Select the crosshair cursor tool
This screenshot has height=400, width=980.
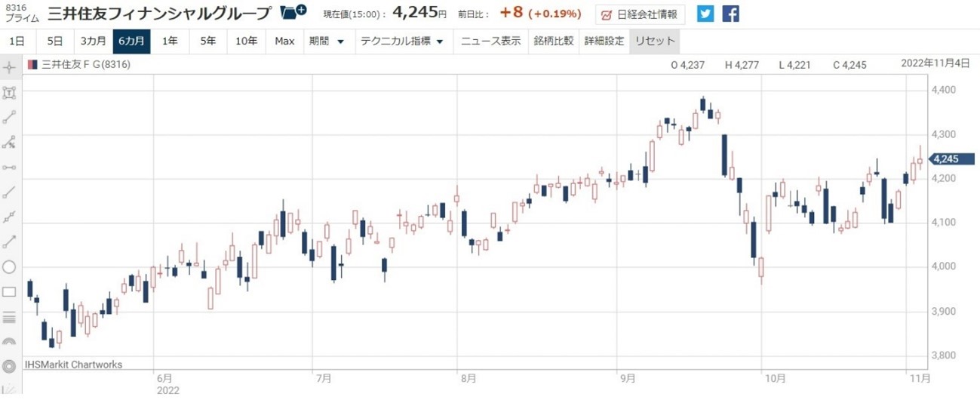10,67
